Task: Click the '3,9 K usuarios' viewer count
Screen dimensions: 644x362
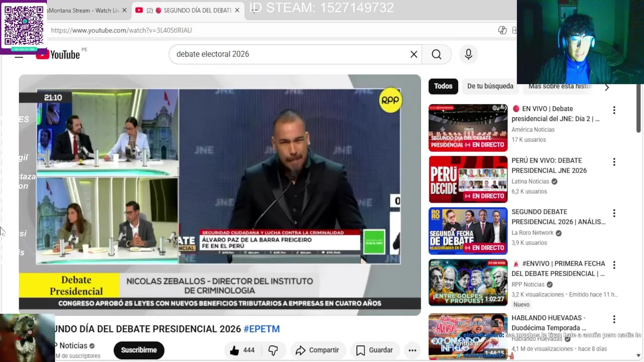Action: click(x=529, y=243)
